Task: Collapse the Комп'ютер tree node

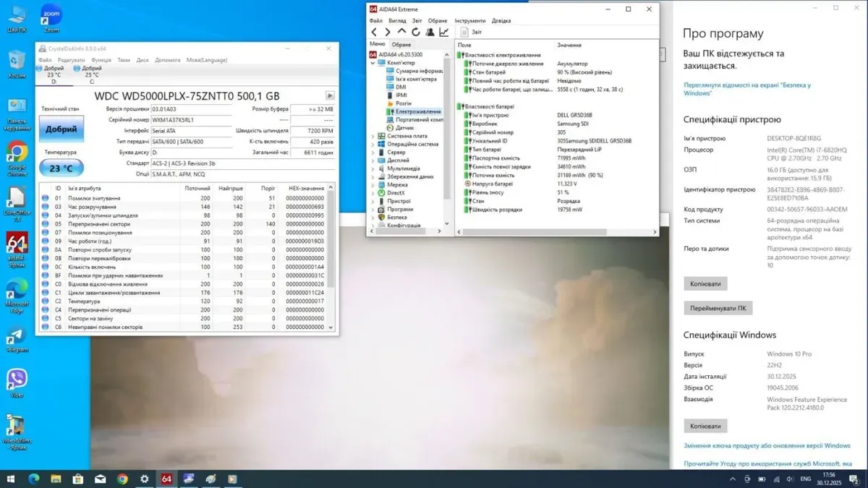Action: [373, 63]
